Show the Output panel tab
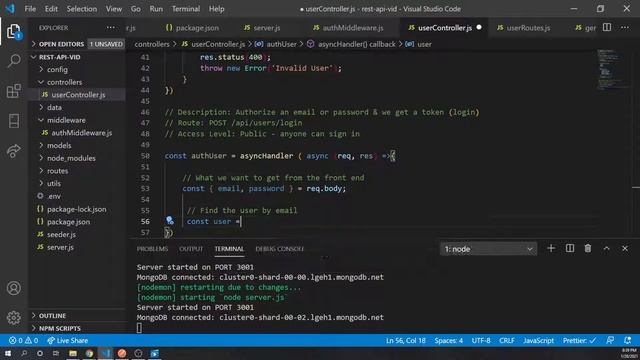Screen dimensions: 640x360 [191, 249]
